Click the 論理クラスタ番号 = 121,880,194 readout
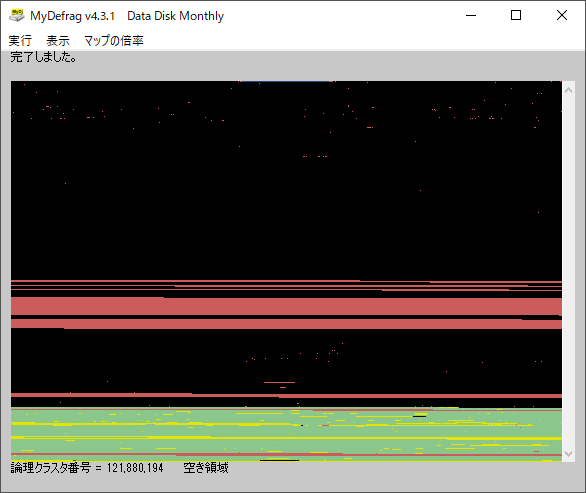Viewport: 586px width, 493px height. pos(87,468)
